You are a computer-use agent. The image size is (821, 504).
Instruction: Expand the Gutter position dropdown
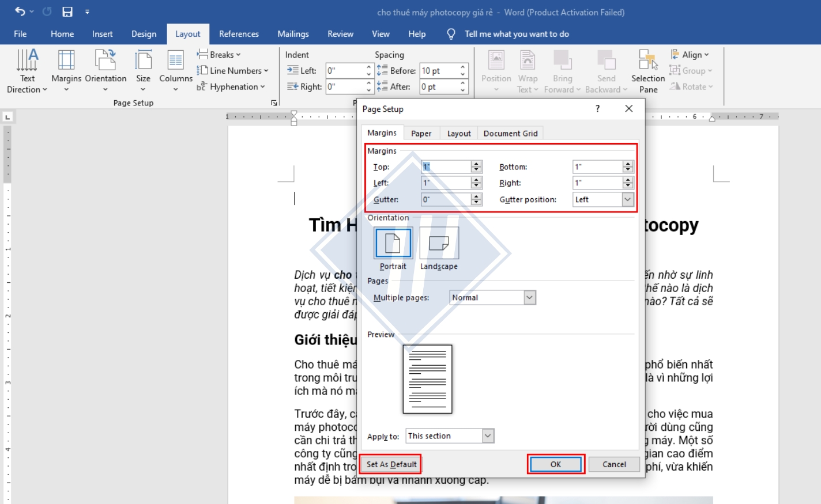pyautogui.click(x=627, y=199)
